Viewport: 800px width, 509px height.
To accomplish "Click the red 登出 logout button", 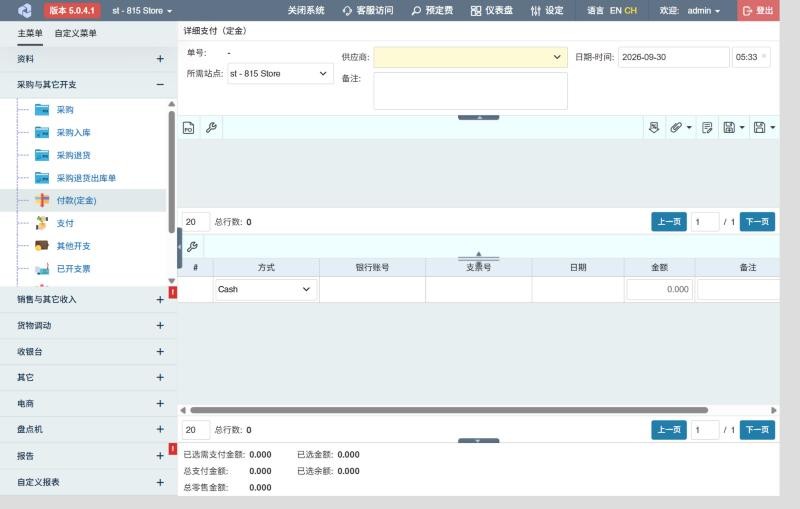I will [758, 10].
